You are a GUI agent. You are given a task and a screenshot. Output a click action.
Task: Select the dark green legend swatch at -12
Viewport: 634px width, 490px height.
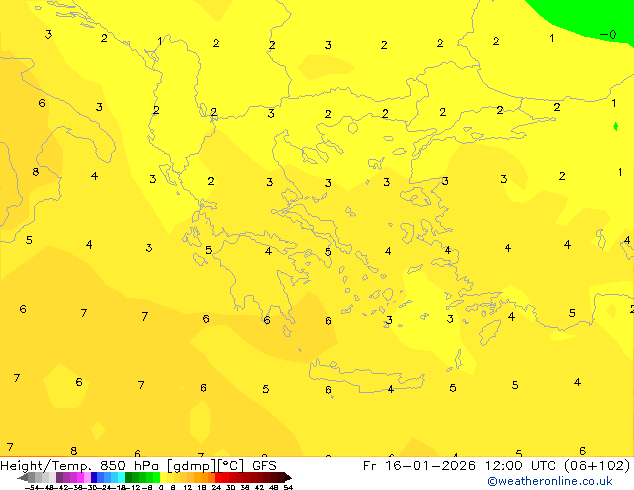tap(129, 477)
